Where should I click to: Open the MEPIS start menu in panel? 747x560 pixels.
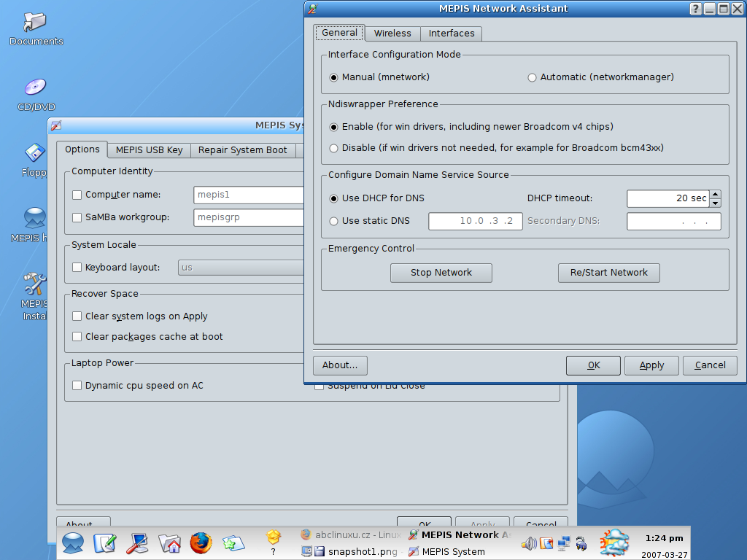point(73,542)
